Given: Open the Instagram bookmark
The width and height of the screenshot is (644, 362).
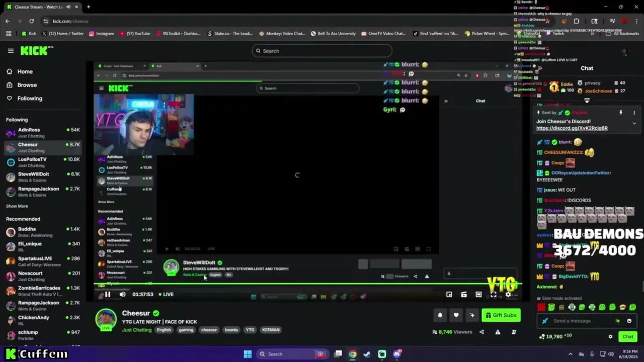Looking at the screenshot, I should (x=102, y=34).
